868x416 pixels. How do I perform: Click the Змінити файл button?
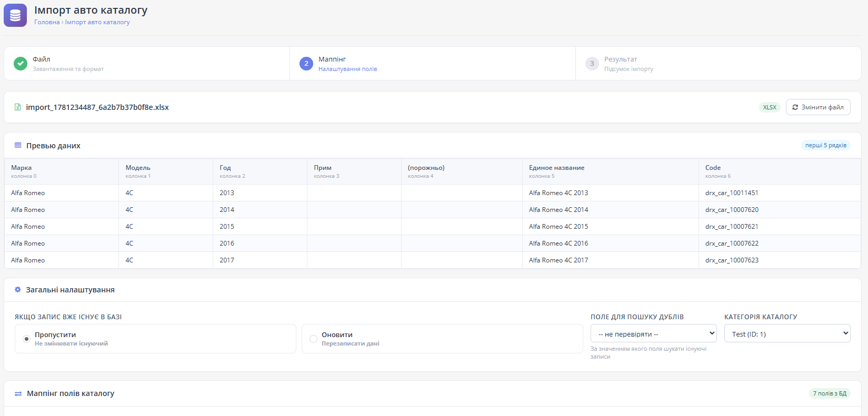(818, 107)
